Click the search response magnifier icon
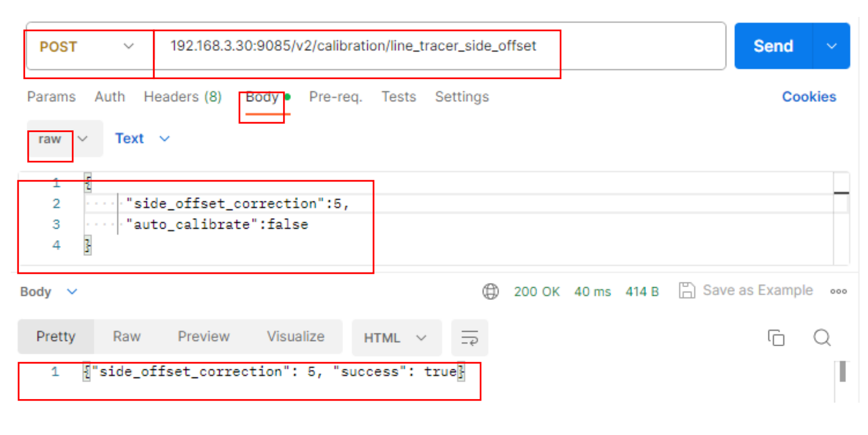The image size is (868, 435). [822, 338]
